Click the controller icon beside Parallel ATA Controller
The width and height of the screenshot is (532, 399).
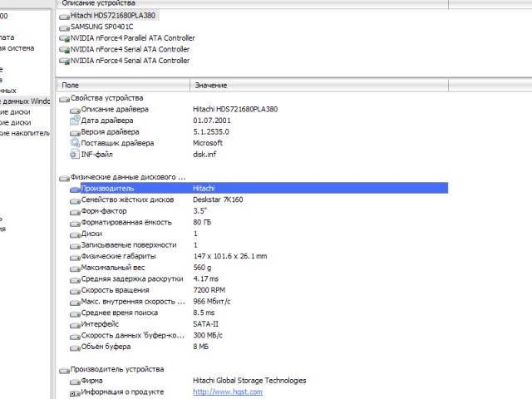coord(64,39)
